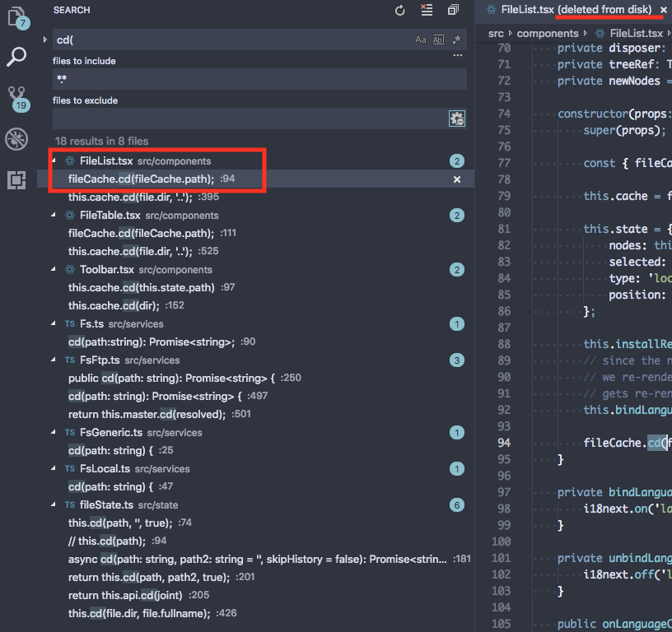Open result cd(path:string): Promise<string>; :90
The image size is (672, 632).
click(256, 342)
